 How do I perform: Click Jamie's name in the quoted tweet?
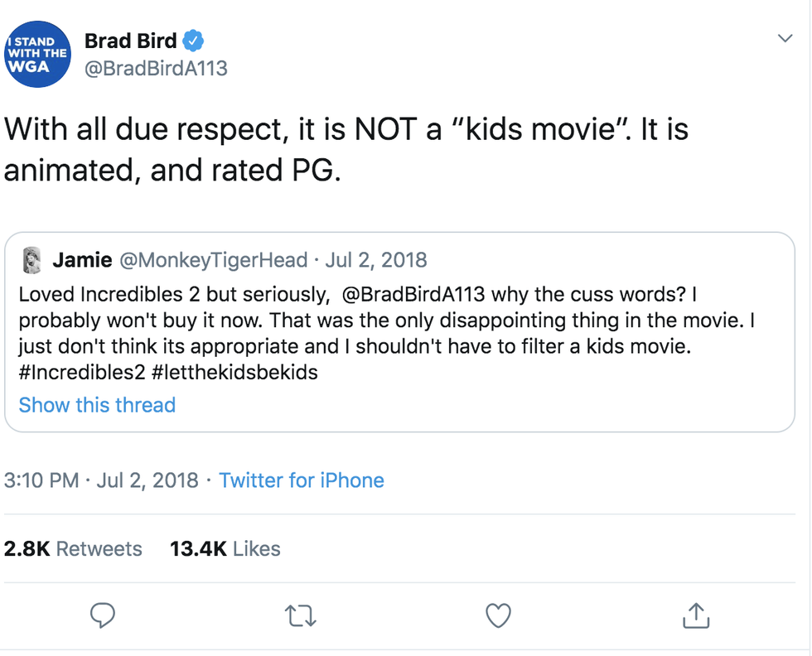click(82, 260)
